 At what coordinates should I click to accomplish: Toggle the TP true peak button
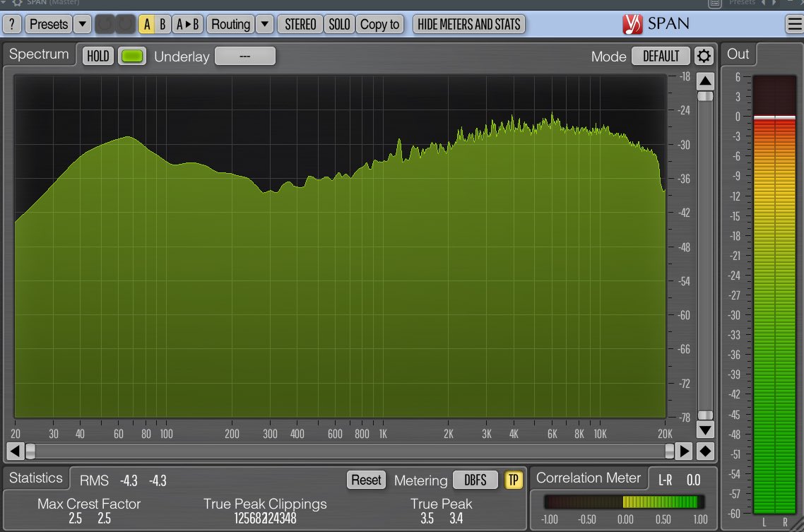pos(513,480)
